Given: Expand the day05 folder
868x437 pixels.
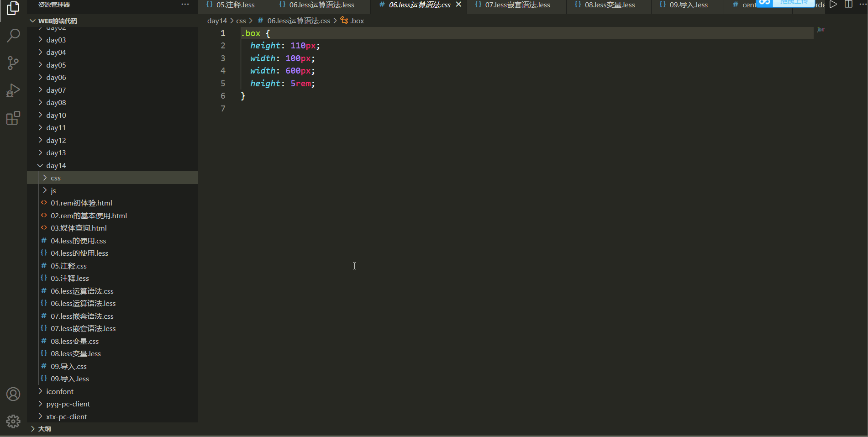Looking at the screenshot, I should [x=112, y=65].
